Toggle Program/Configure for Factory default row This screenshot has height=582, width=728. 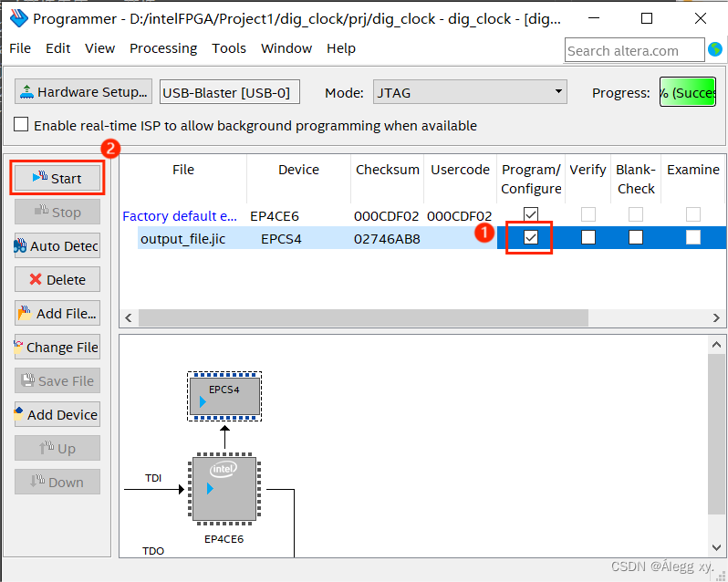(x=531, y=214)
